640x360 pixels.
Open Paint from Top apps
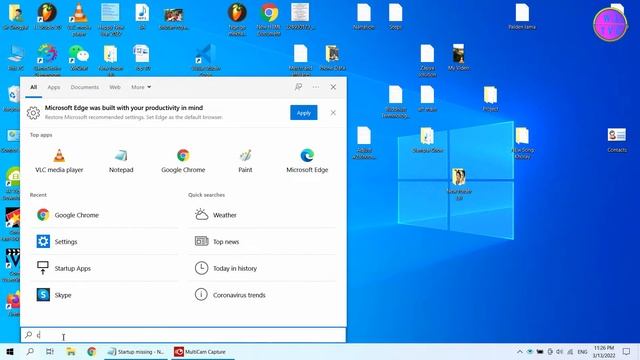tap(245, 160)
